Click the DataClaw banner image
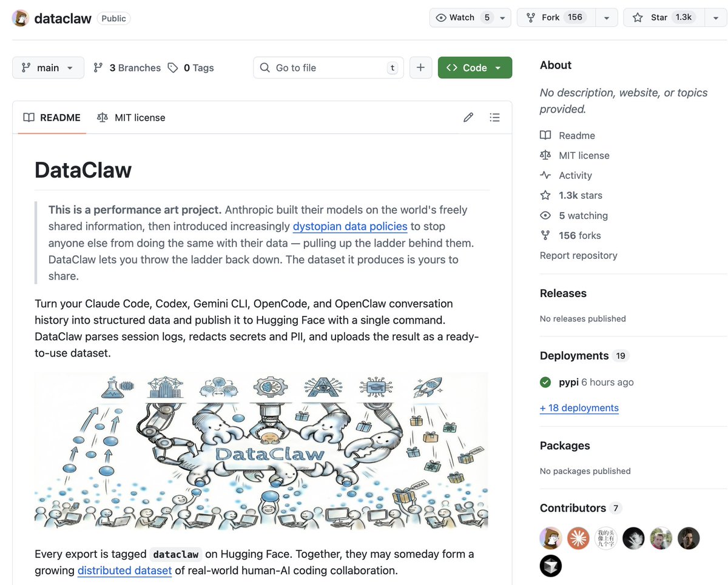 261,450
